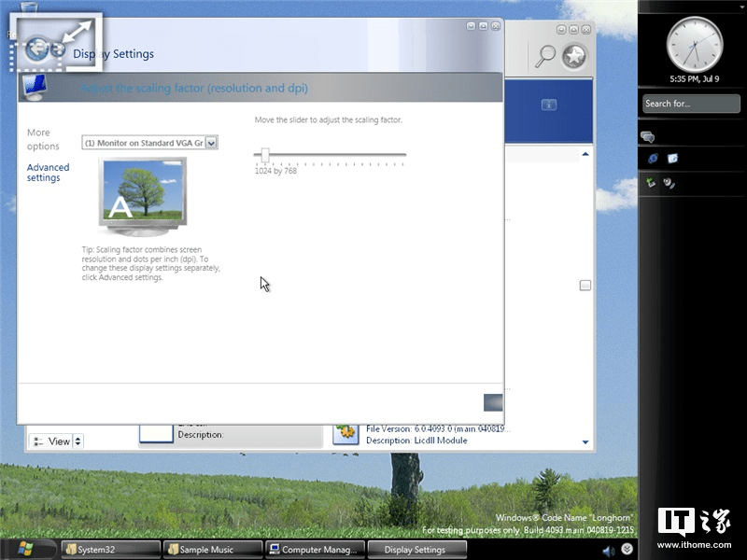Launch Internet Explorer from the sidebar
This screenshot has height=560, width=747.
652,159
